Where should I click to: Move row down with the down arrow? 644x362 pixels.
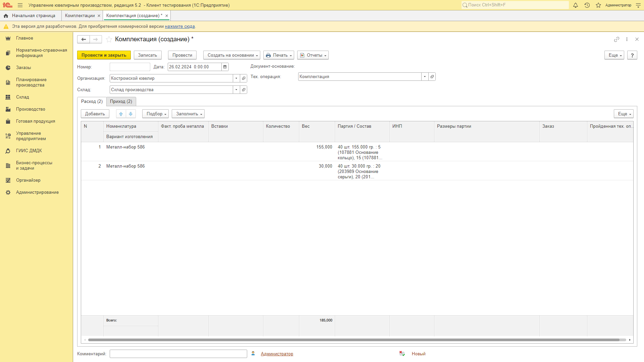(x=131, y=114)
